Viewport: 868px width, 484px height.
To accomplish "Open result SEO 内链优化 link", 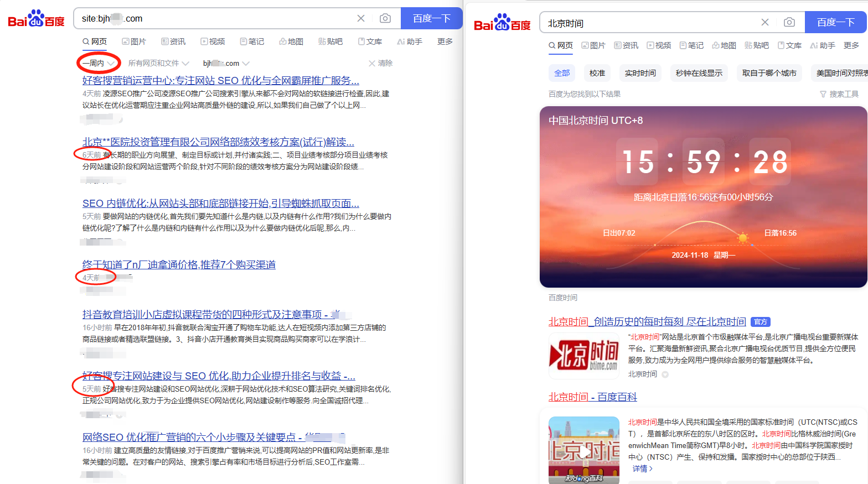I will click(x=221, y=203).
